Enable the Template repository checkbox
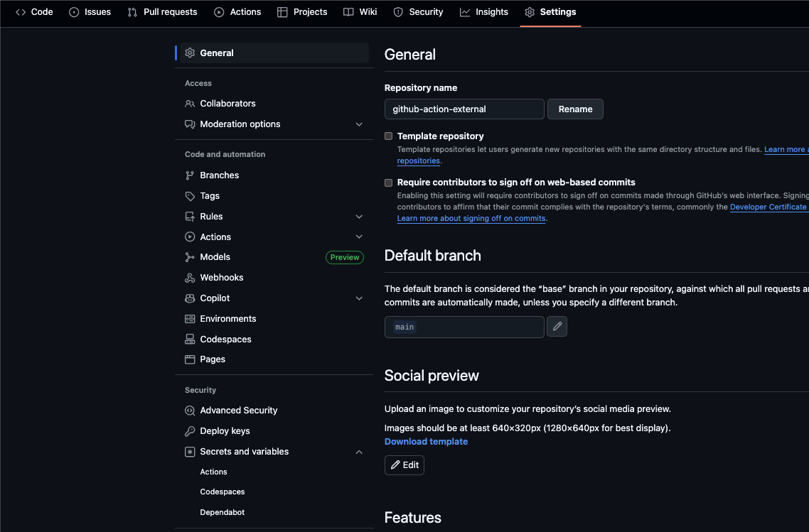 (x=388, y=136)
